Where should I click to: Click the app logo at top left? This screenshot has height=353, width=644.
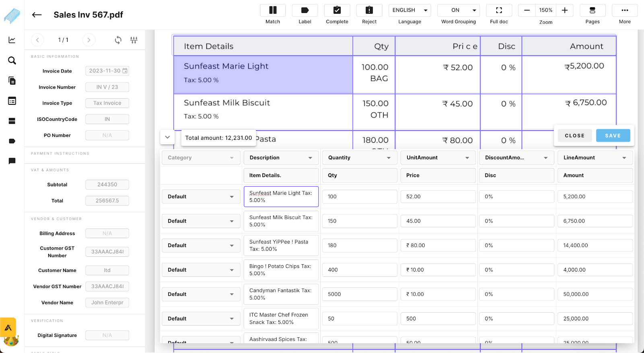(x=12, y=15)
